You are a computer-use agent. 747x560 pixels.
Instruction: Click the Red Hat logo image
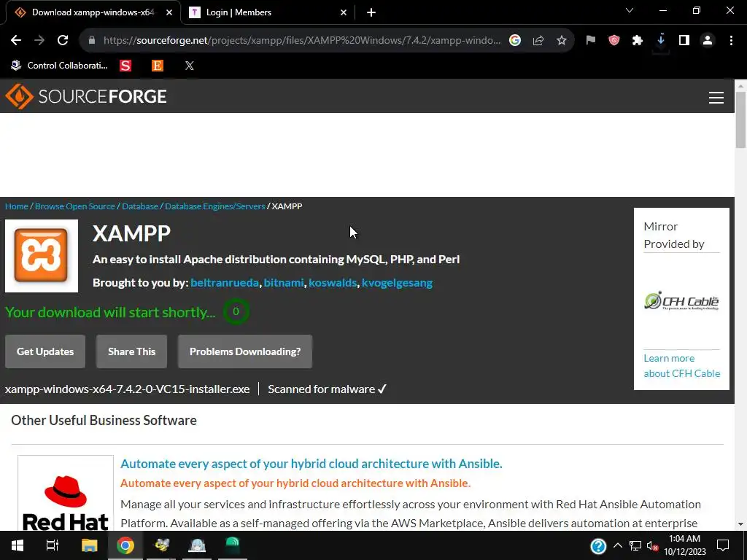coord(66,494)
